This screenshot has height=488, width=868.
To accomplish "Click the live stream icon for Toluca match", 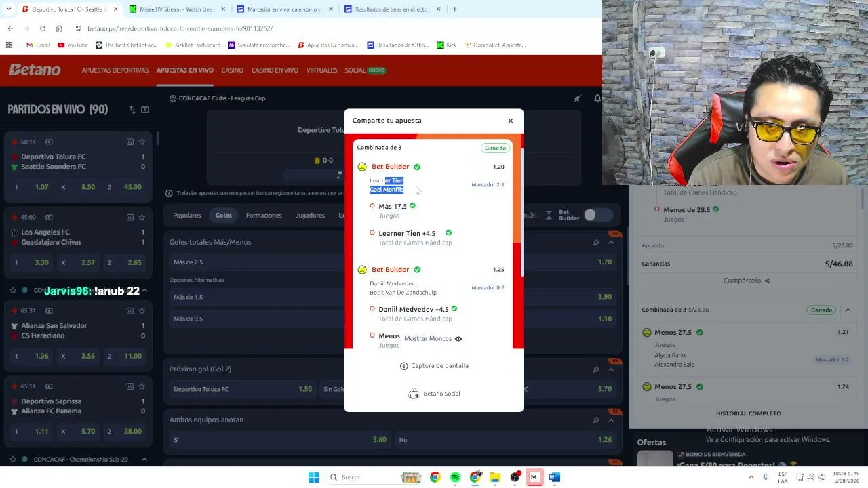I will [49, 142].
